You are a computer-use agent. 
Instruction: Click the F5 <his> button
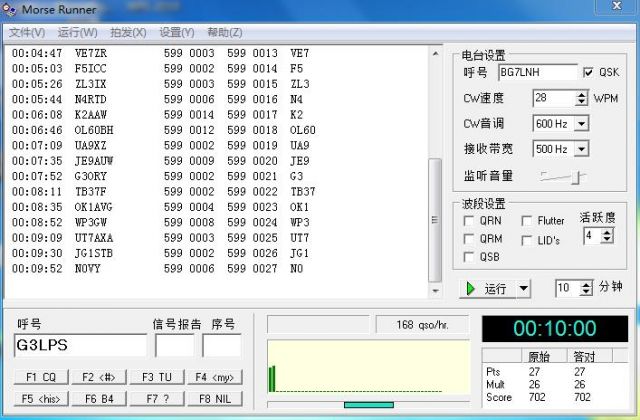pyautogui.click(x=41, y=398)
